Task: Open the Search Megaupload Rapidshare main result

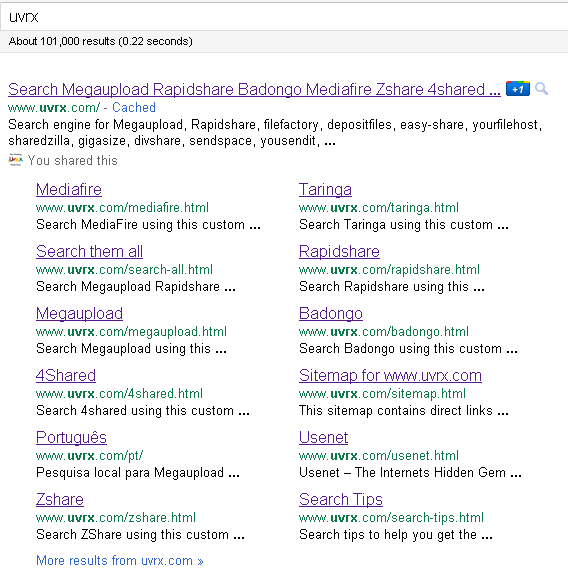Action: tap(254, 89)
